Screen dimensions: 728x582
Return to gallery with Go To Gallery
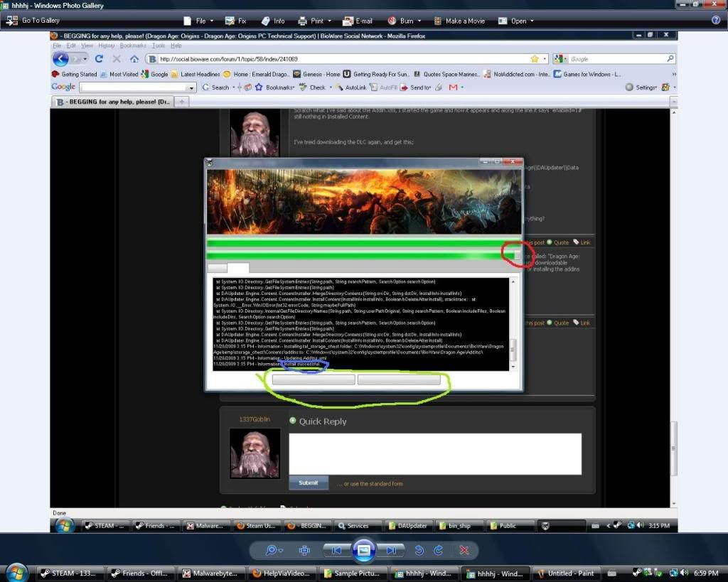tap(33, 21)
